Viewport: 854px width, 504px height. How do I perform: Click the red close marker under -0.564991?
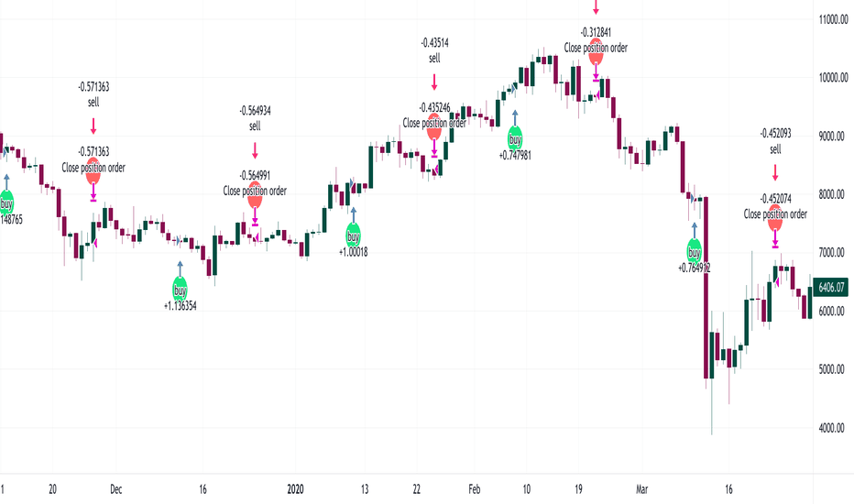coord(255,195)
